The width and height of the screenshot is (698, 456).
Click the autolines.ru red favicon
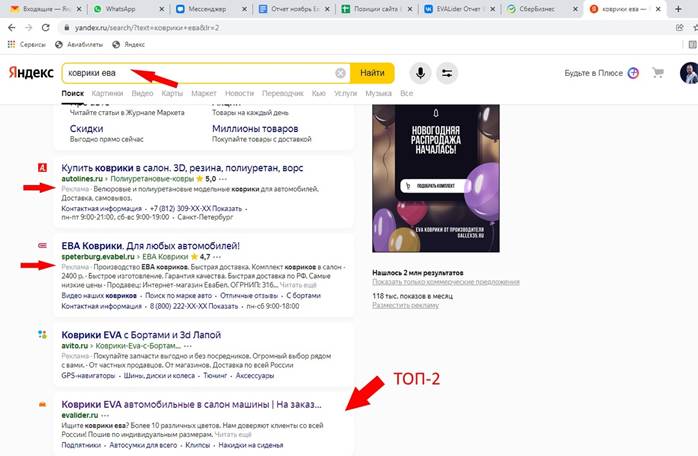coord(42,167)
